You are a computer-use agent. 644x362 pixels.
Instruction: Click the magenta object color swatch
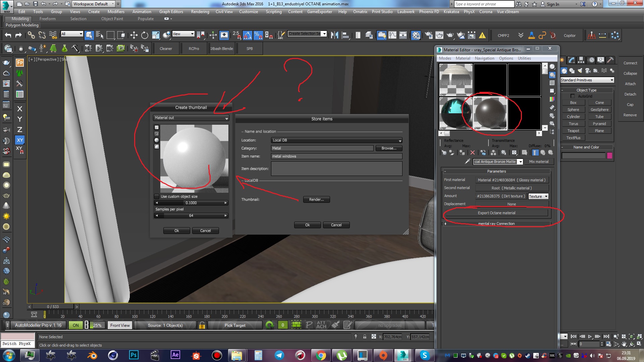point(609,156)
